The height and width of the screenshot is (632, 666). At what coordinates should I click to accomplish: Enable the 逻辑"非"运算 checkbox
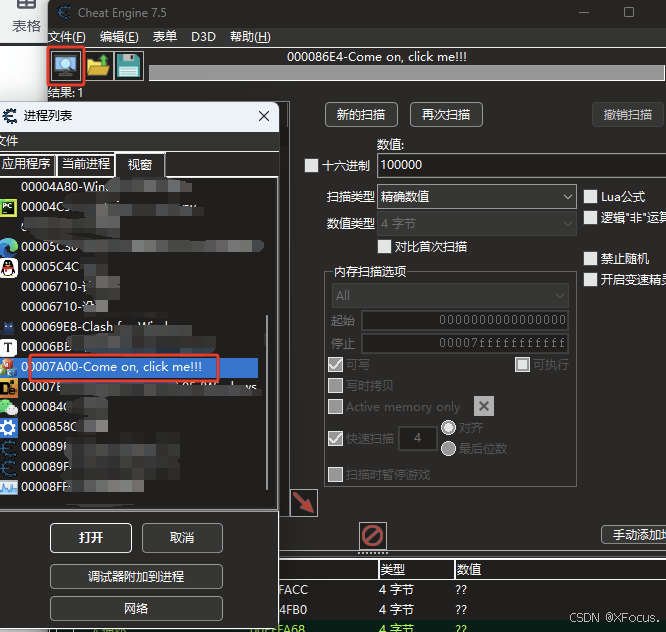(590, 217)
